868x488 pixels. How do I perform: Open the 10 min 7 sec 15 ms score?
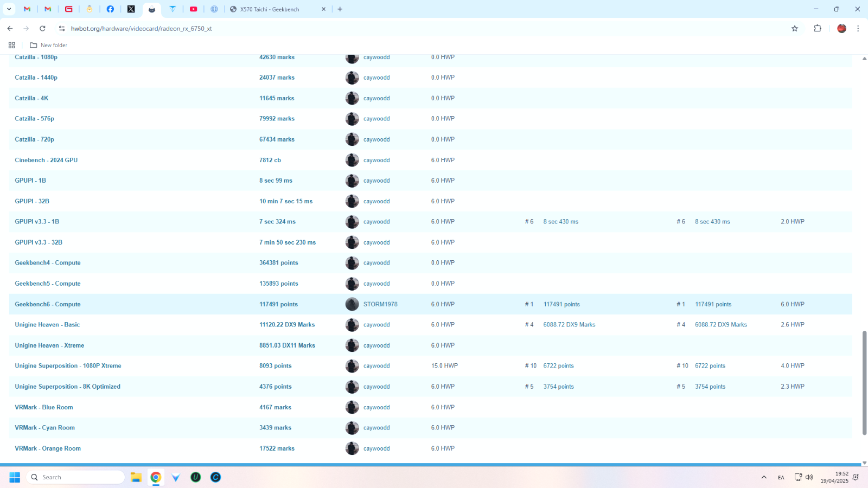[x=286, y=201]
